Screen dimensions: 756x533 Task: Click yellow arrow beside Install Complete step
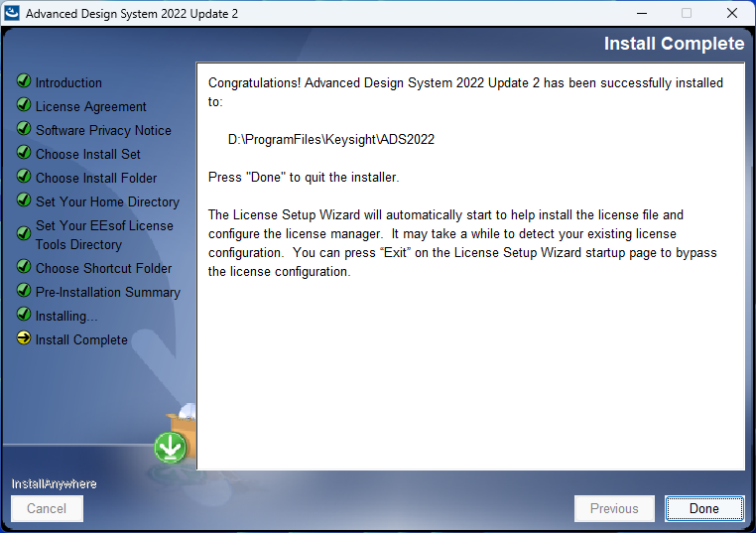point(24,338)
